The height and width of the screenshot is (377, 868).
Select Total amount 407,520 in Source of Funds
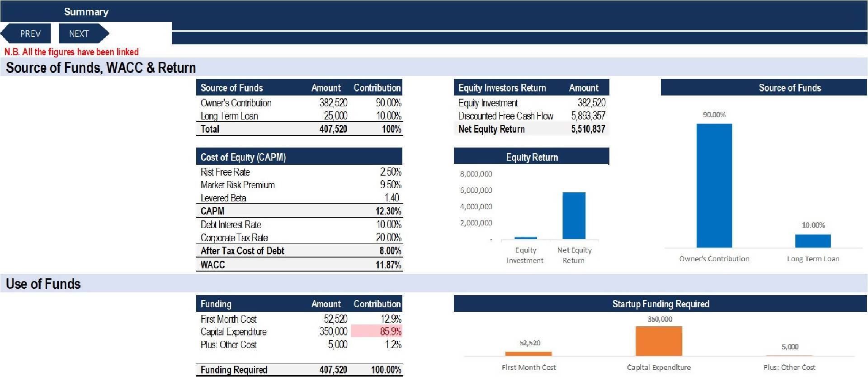[x=333, y=129]
